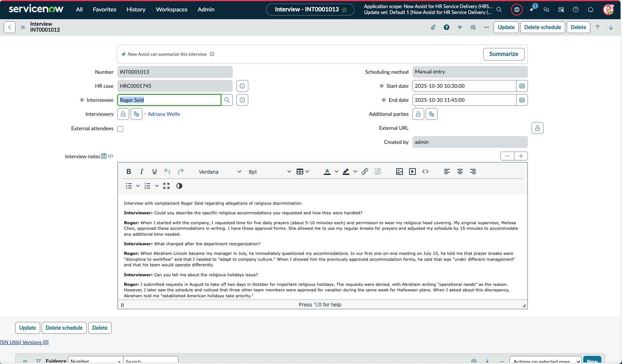Toggle fullscreen editor mode
The height and width of the screenshot is (364, 622).
[x=166, y=186]
